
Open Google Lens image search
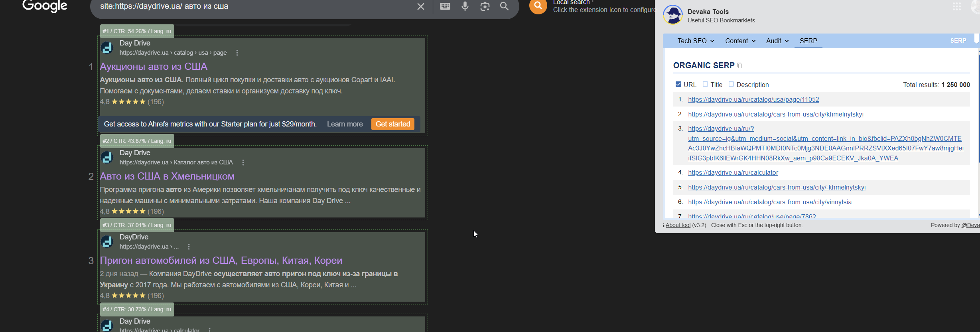(485, 6)
